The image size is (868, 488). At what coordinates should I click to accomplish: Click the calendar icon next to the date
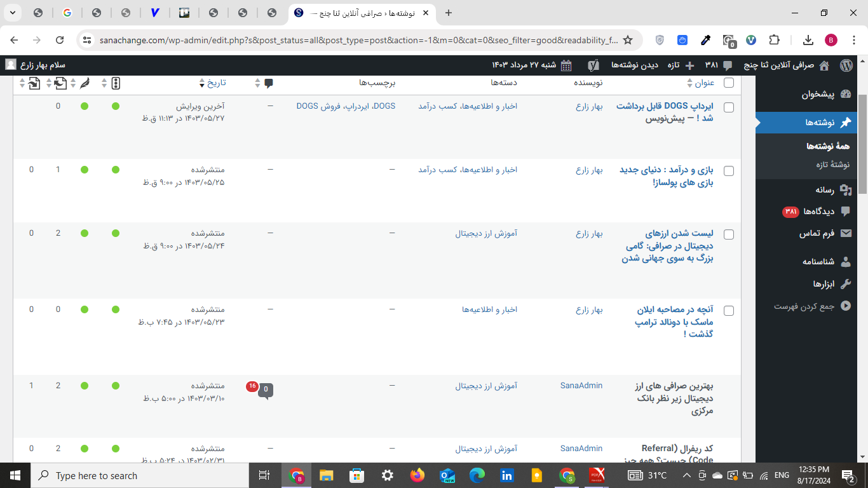566,65
